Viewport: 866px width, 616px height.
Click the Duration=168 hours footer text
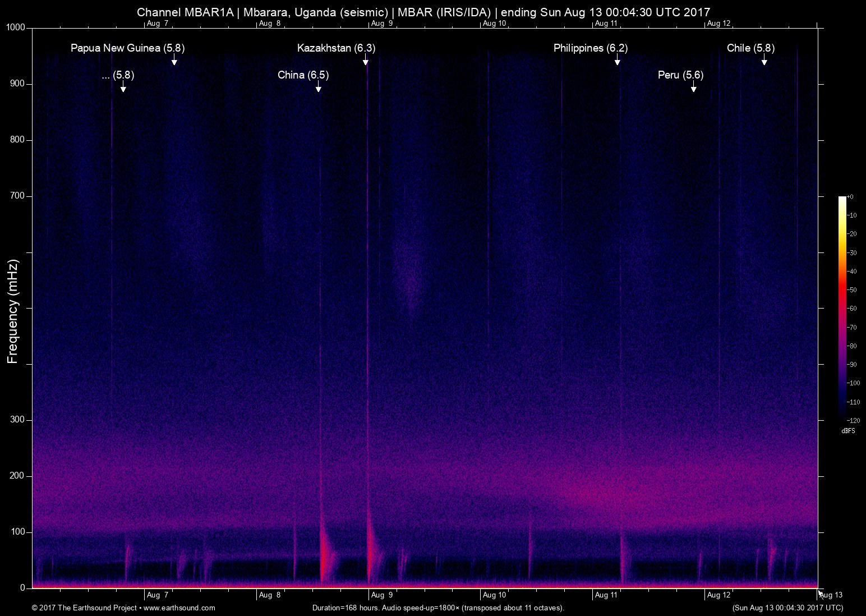coord(437,608)
